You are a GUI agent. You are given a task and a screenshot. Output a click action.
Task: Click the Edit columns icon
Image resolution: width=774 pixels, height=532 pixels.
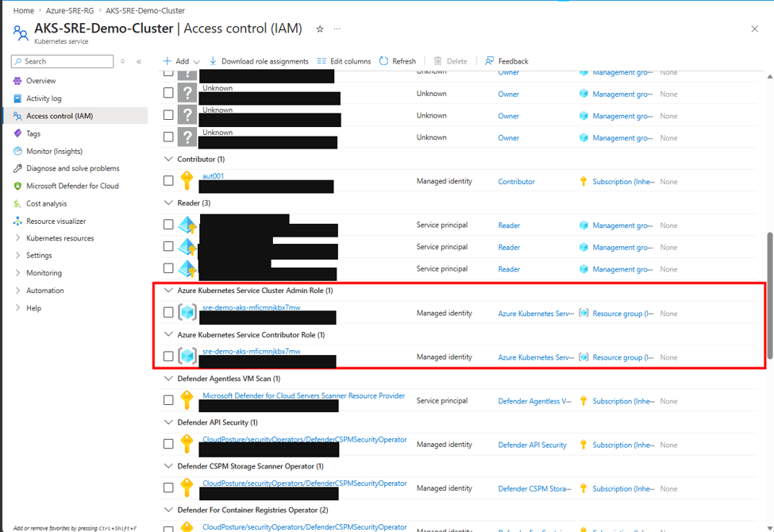click(322, 61)
